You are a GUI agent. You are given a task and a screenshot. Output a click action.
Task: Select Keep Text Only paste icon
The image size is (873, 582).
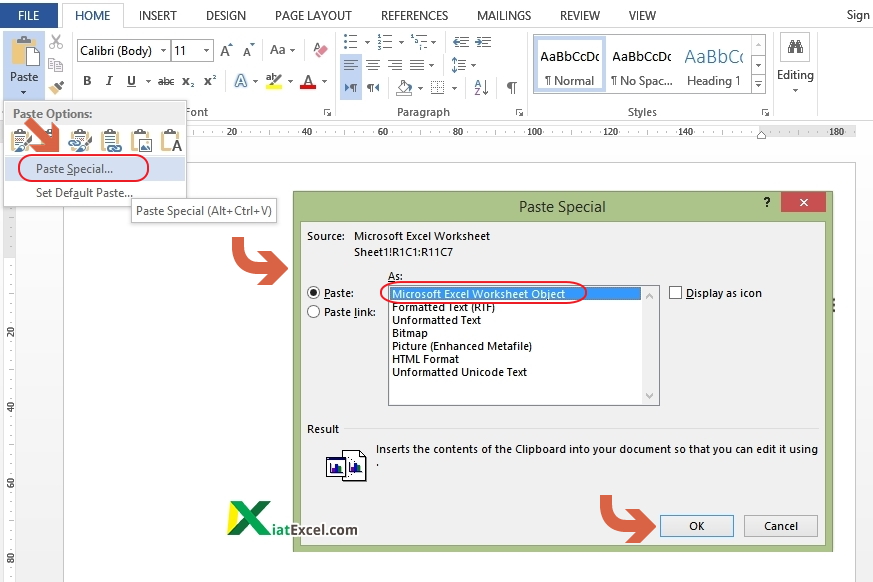pyautogui.click(x=171, y=140)
